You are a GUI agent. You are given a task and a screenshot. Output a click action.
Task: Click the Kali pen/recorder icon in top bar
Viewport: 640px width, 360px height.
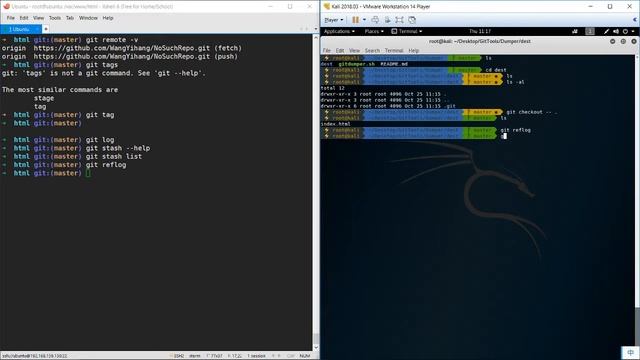click(x=607, y=31)
